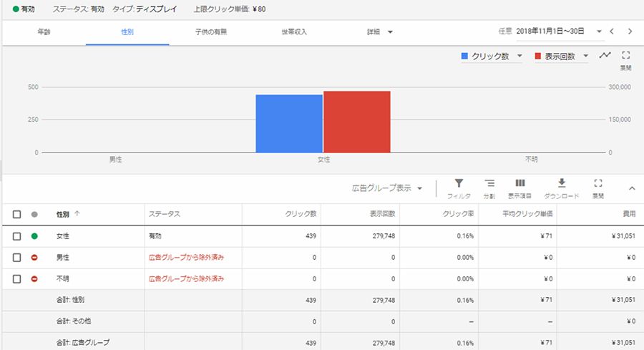Sort by the ステータス column header
644x350 pixels.
pyautogui.click(x=165, y=214)
